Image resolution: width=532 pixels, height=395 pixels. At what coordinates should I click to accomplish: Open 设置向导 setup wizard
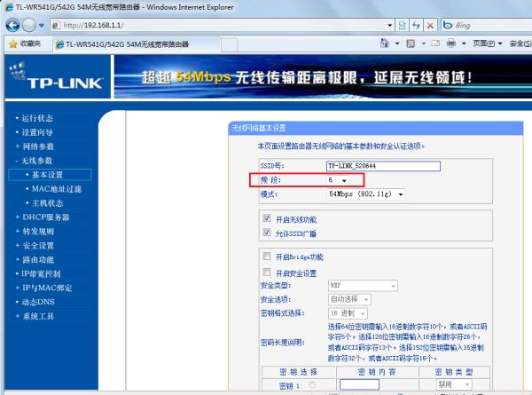pos(37,132)
